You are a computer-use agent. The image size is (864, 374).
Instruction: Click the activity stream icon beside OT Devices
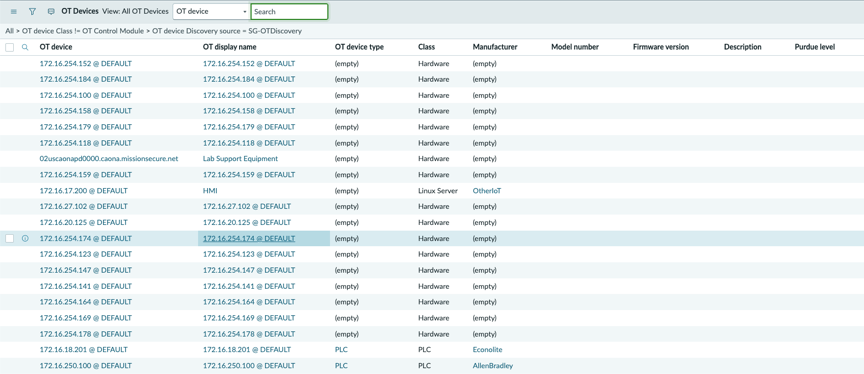[51, 11]
